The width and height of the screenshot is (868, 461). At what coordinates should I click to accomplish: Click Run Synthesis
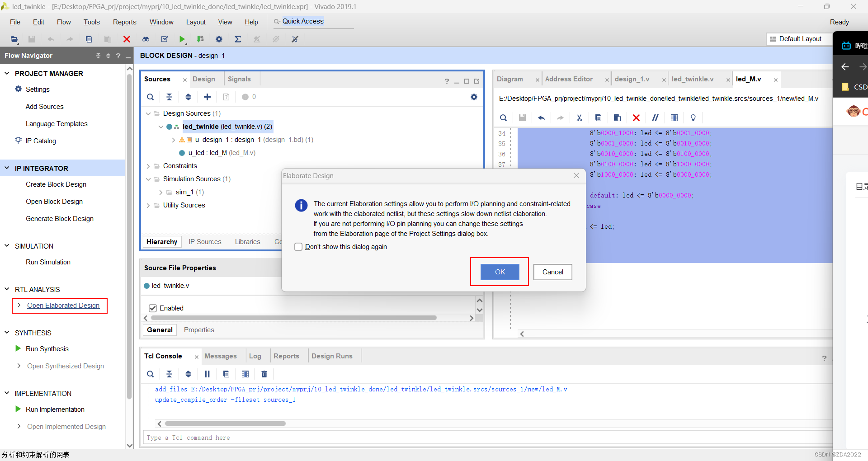click(47, 349)
